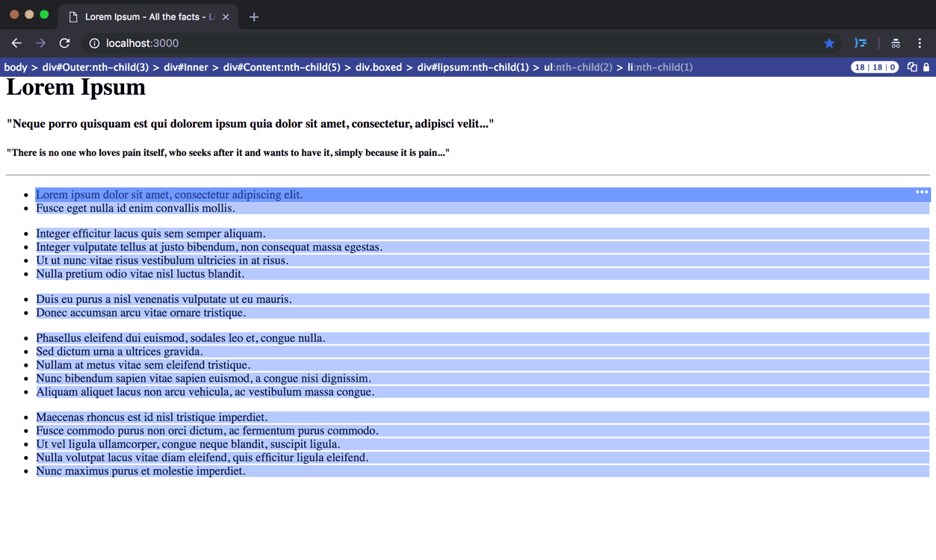936x560 pixels.
Task: Select li:nth-child(1) in breadcrumb path
Action: 660,67
